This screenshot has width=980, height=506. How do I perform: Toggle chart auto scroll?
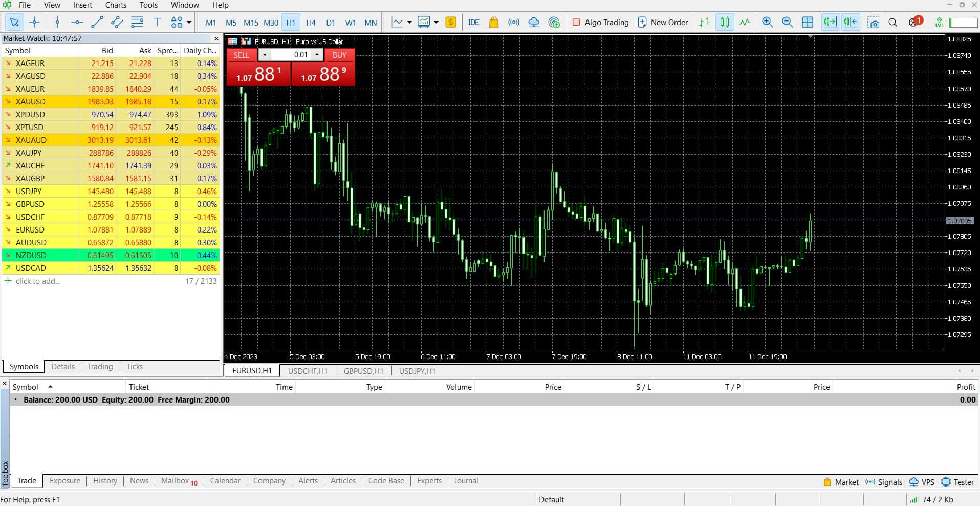pyautogui.click(x=830, y=22)
